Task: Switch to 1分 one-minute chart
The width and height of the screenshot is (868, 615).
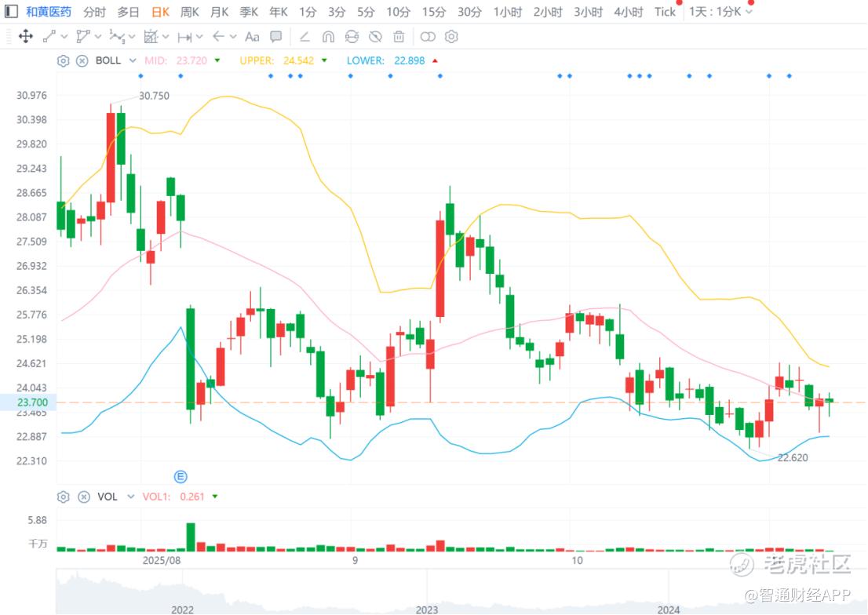Action: (308, 12)
